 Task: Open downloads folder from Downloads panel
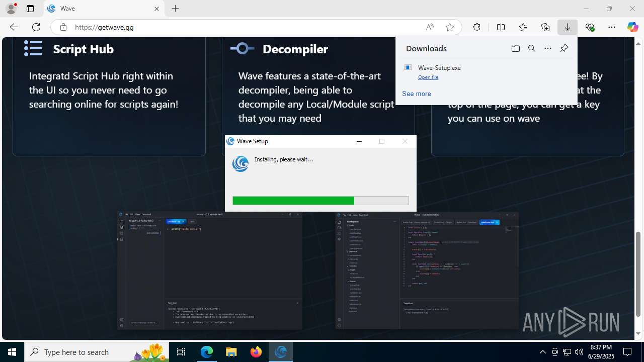[x=515, y=48]
